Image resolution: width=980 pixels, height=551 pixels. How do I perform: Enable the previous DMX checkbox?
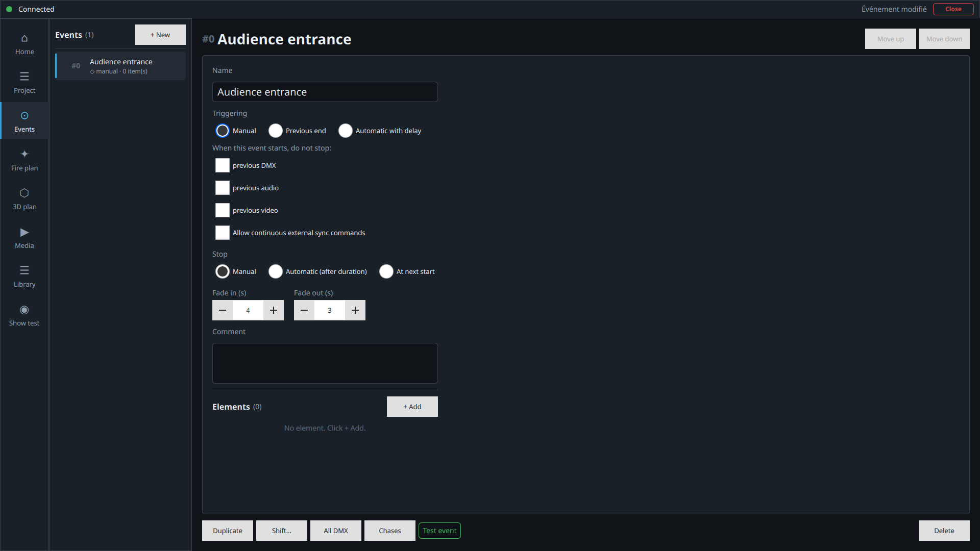tap(223, 165)
